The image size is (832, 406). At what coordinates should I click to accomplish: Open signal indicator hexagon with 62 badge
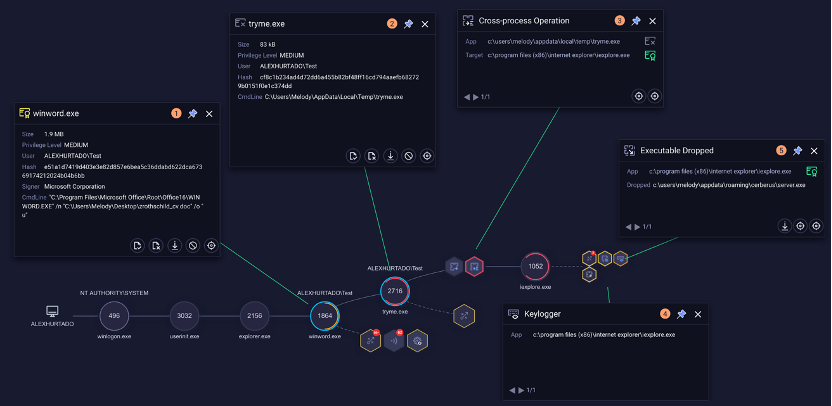(x=394, y=341)
